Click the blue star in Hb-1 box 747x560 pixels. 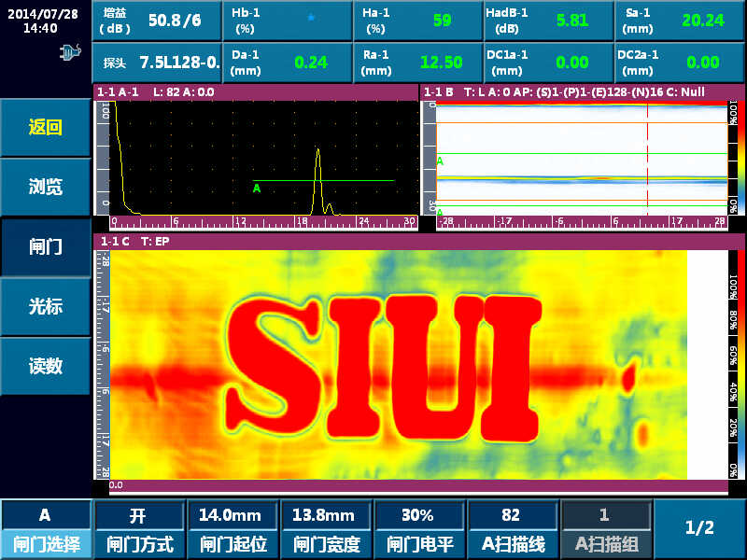click(311, 17)
